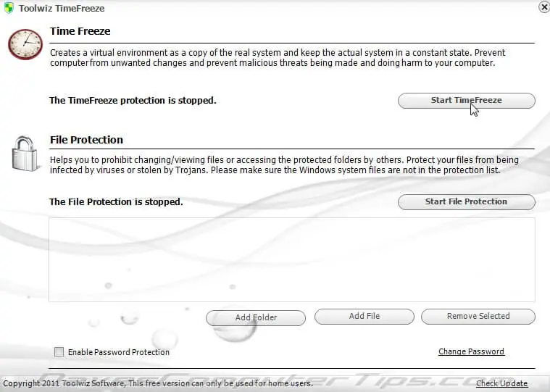Click the prohibit changing/viewing files description paragraph

point(284,164)
